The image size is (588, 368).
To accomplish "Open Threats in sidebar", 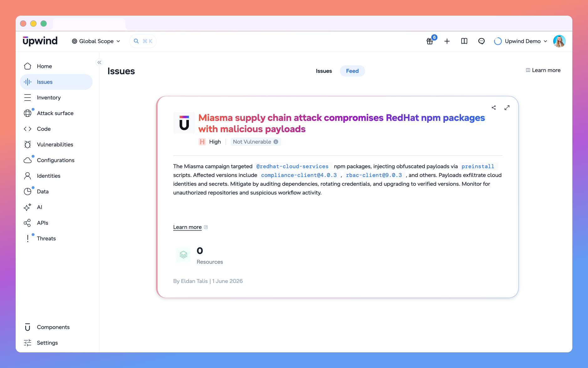I will (x=56, y=238).
